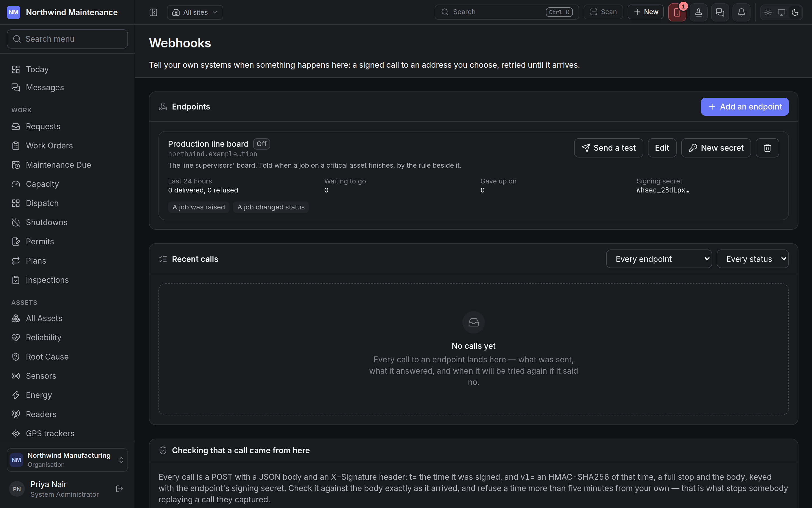
Task: Open the All sites selector
Action: [x=195, y=12]
